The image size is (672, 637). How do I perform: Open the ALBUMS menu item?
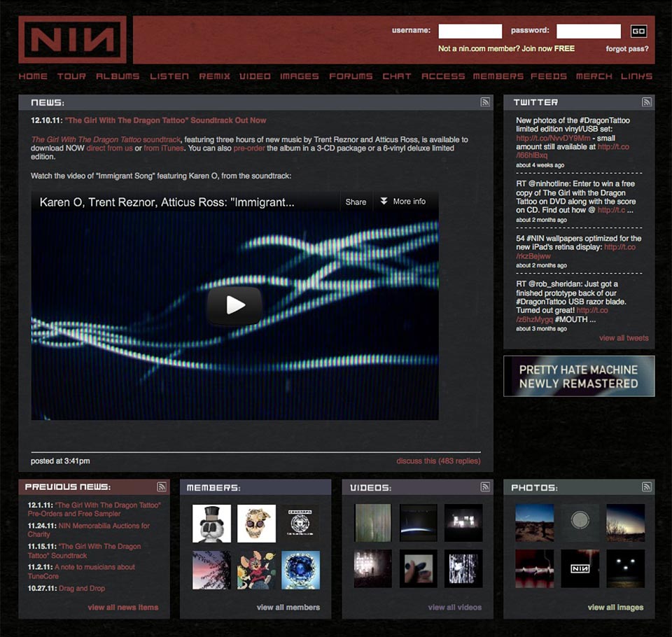click(118, 76)
